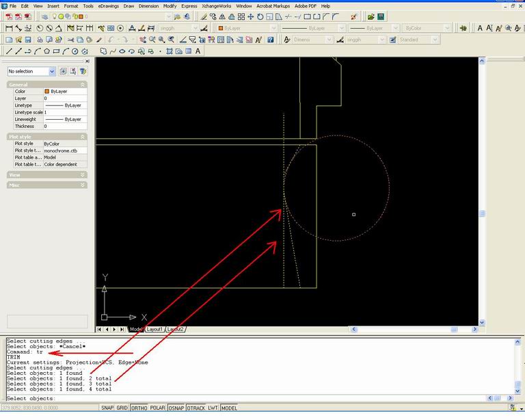Click the Zoom Realtime icon
This screenshot has height=420, width=525.
pos(152,40)
